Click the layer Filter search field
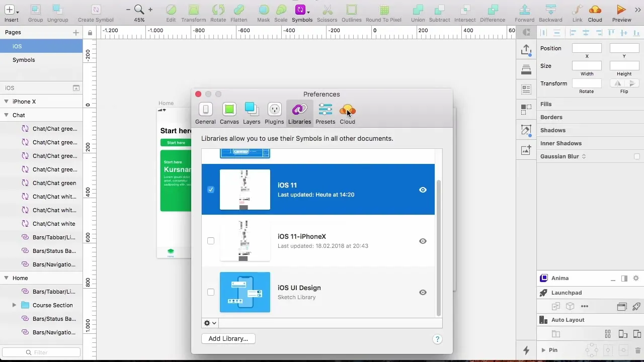The height and width of the screenshot is (362, 644). coord(41,352)
